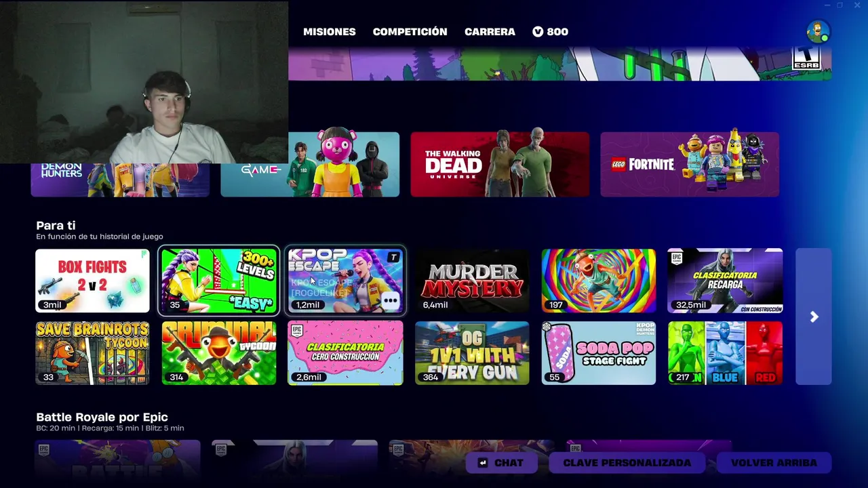Select the Criminal Tycoon island
This screenshot has height=488, width=868.
coord(218,353)
